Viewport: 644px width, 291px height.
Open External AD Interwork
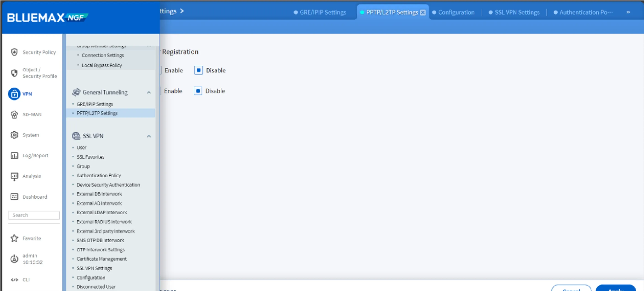pyautogui.click(x=99, y=204)
